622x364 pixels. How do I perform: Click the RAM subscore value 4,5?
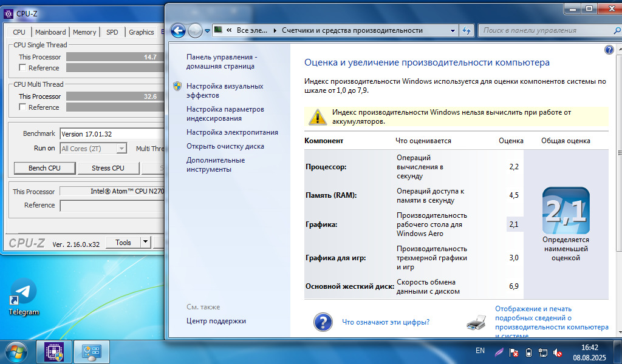click(x=514, y=195)
